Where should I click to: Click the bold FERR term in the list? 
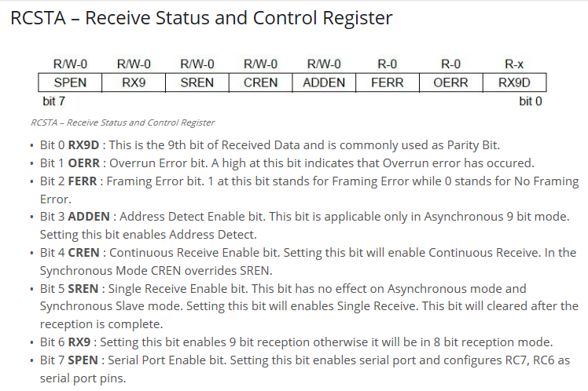click(x=83, y=181)
